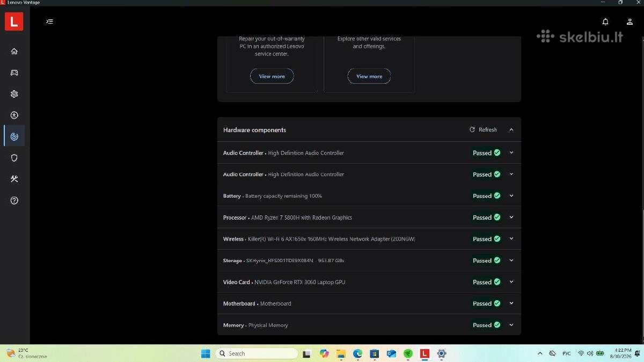Image resolution: width=644 pixels, height=362 pixels.
Task: Expand the Processor row details
Action: click(x=511, y=217)
